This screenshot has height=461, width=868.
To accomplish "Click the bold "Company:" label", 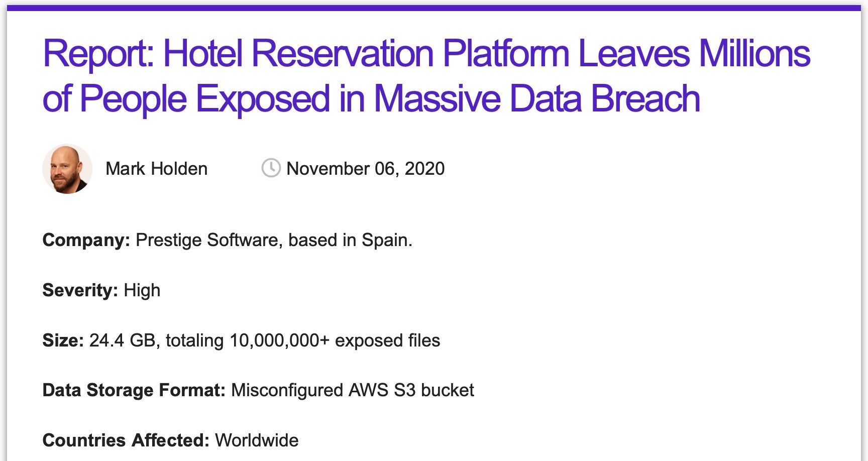I will (86, 240).
